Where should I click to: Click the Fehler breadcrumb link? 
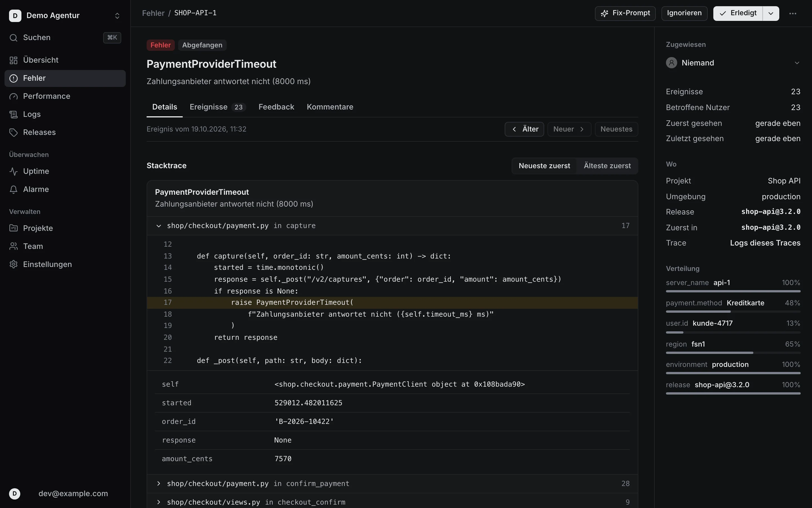pyautogui.click(x=153, y=13)
